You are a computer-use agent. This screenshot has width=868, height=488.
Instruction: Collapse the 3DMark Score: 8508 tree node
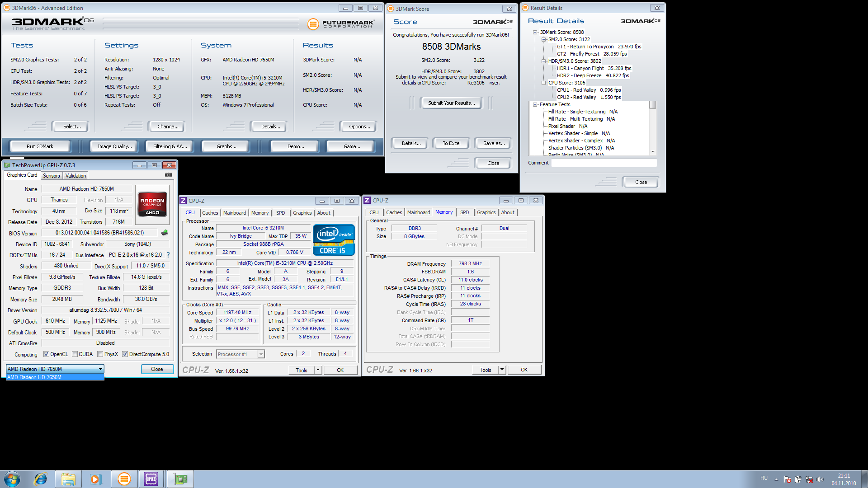pyautogui.click(x=535, y=32)
